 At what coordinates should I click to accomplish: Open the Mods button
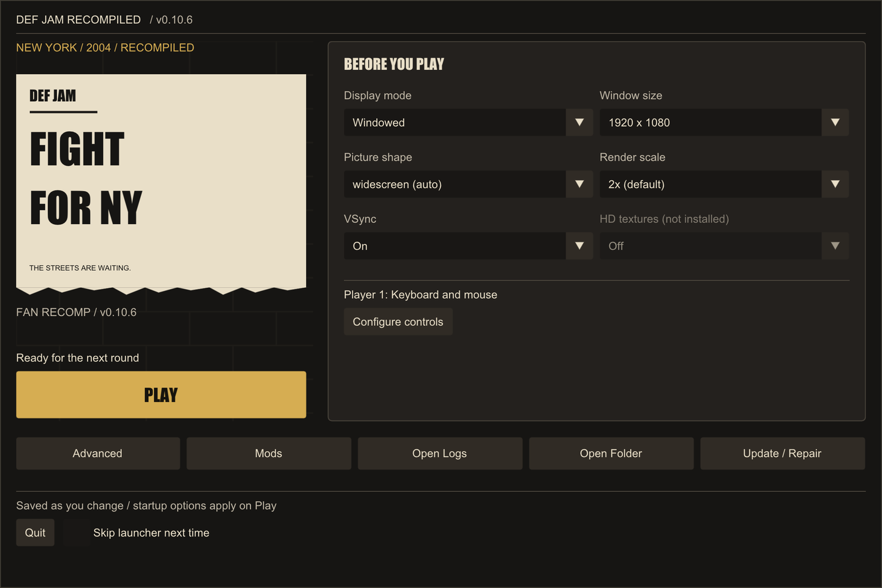click(x=269, y=453)
